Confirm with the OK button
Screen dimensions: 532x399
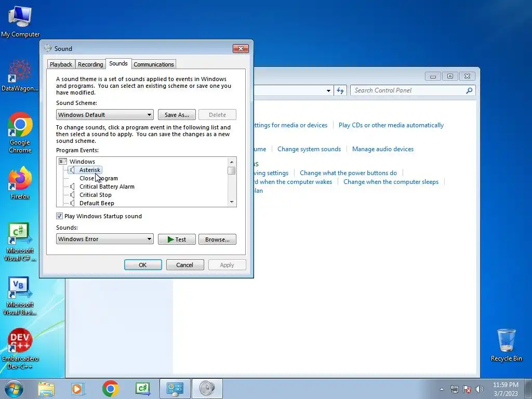click(x=143, y=264)
